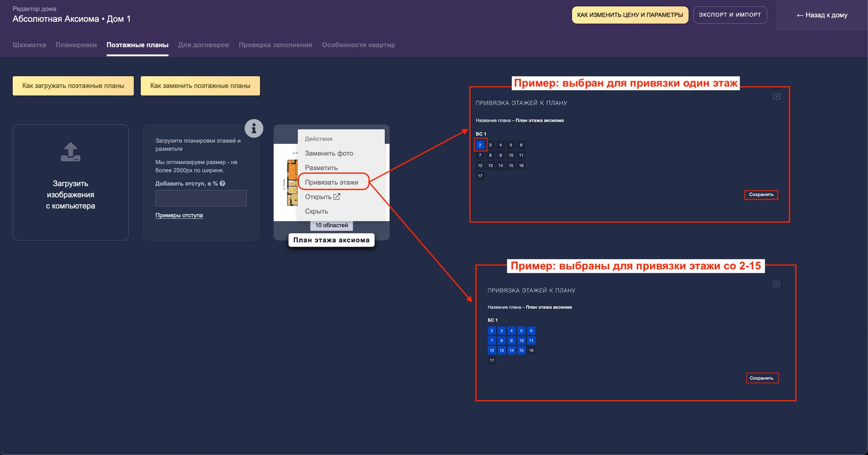Screen dimensions: 868x455
Task: Click the upload icon in the image upload card
Action: [71, 152]
